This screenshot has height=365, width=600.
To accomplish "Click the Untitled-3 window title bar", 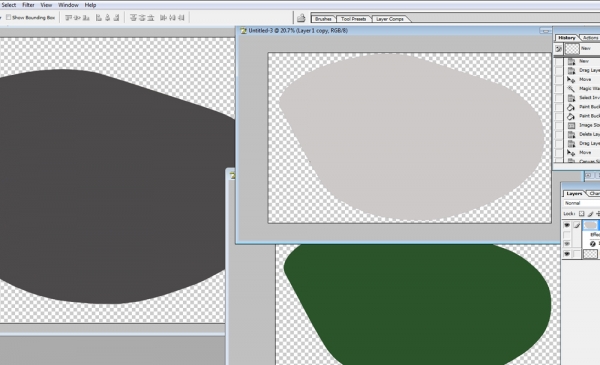I will [x=394, y=31].
